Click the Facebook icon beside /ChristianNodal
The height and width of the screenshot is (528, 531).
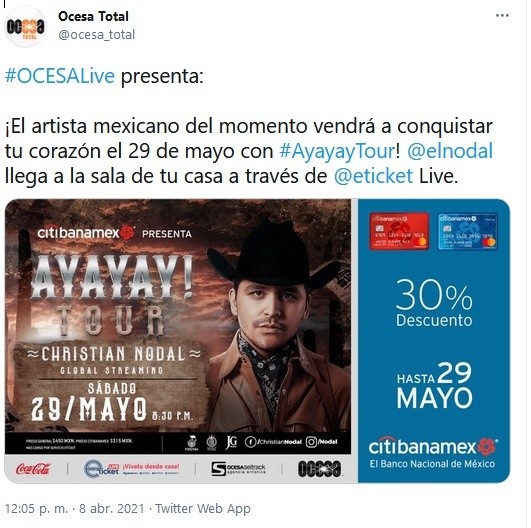(250, 442)
